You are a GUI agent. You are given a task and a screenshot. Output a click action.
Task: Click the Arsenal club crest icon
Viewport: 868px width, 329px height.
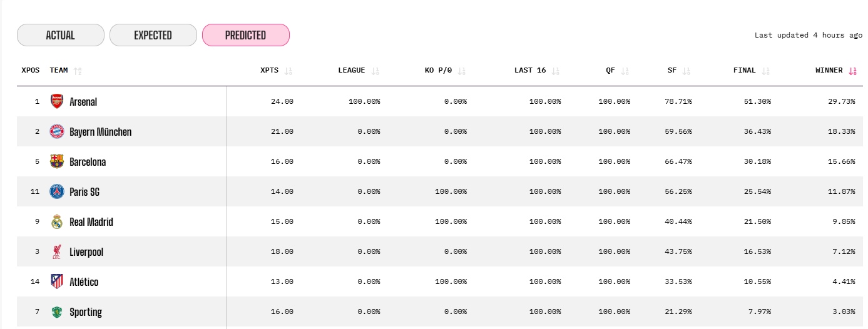click(57, 101)
